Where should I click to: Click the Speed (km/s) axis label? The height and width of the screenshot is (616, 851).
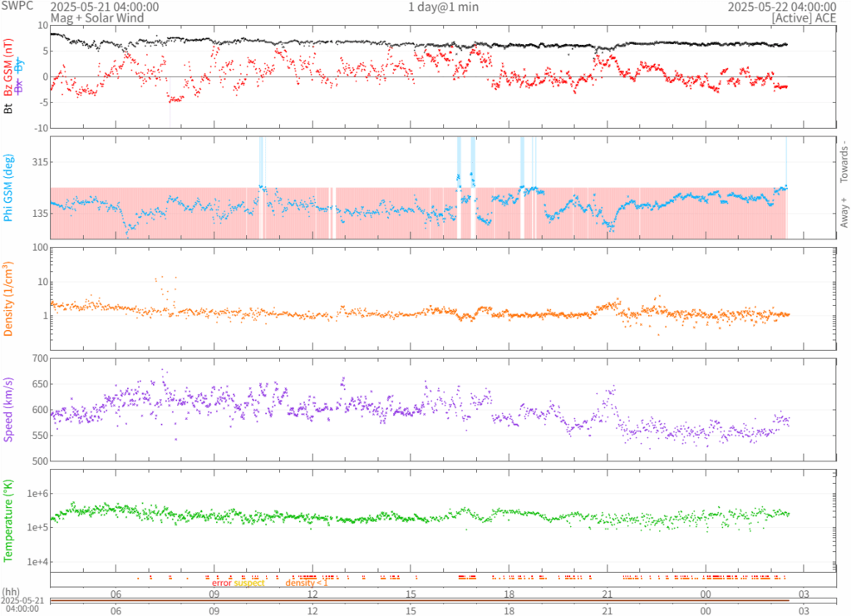(7, 408)
